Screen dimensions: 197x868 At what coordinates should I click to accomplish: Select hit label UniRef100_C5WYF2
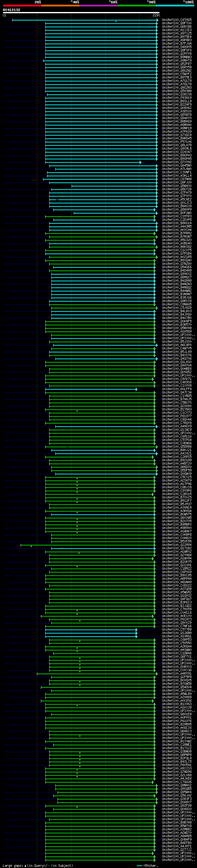[177, 74]
